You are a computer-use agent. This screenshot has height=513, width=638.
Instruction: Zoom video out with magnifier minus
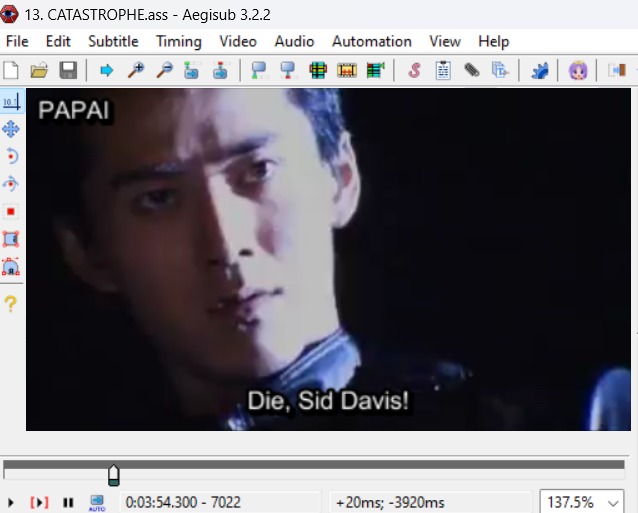point(165,70)
